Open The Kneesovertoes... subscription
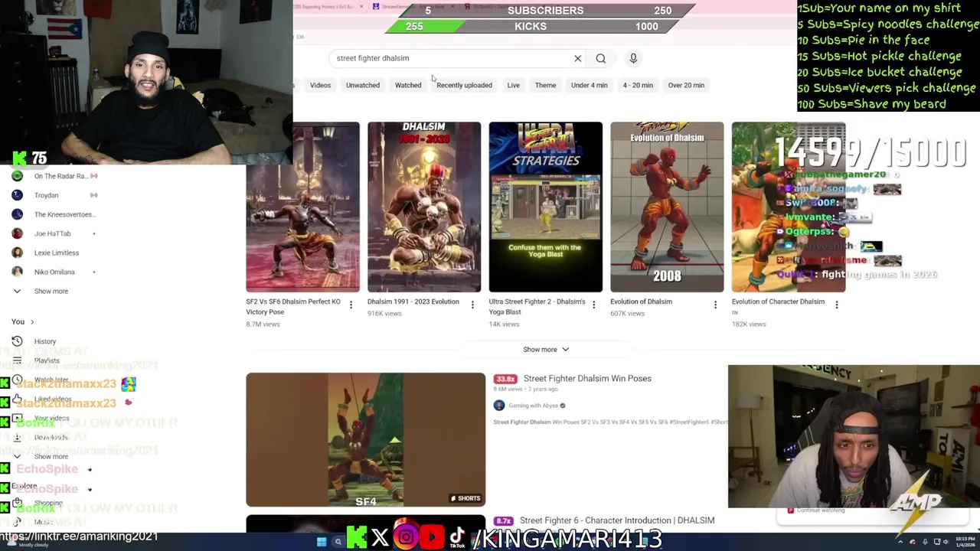Screen dimensions: 980x551 (x=64, y=214)
